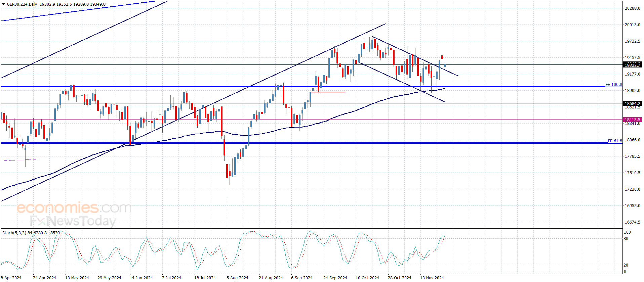Click the 17785.5 price axis label
The height and width of the screenshot is (282, 644).
coord(632,156)
